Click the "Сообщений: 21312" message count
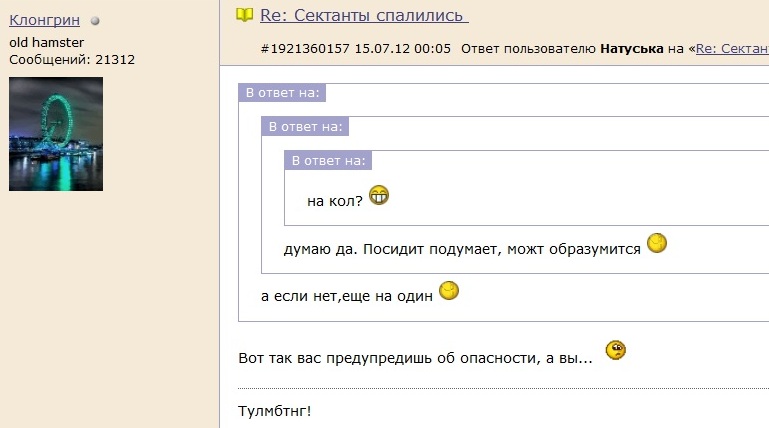Image resolution: width=769 pixels, height=428 pixels. click(x=72, y=60)
